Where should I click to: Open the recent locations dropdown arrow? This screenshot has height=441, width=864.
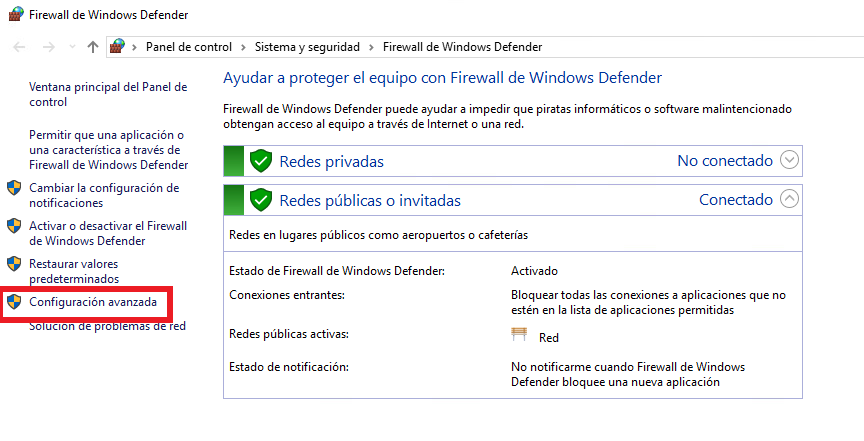point(70,47)
